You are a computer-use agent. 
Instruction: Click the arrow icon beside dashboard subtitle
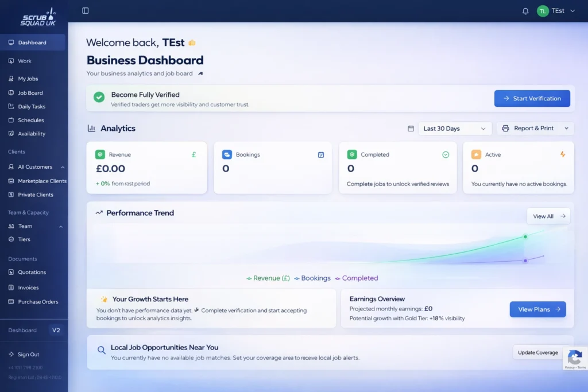200,73
